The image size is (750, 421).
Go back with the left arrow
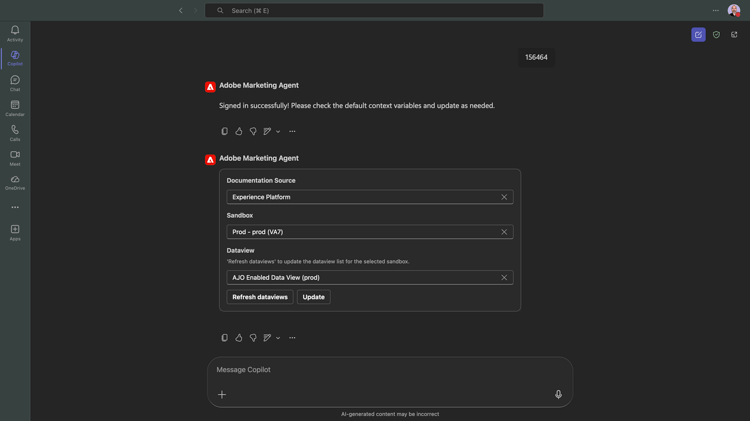coord(181,11)
